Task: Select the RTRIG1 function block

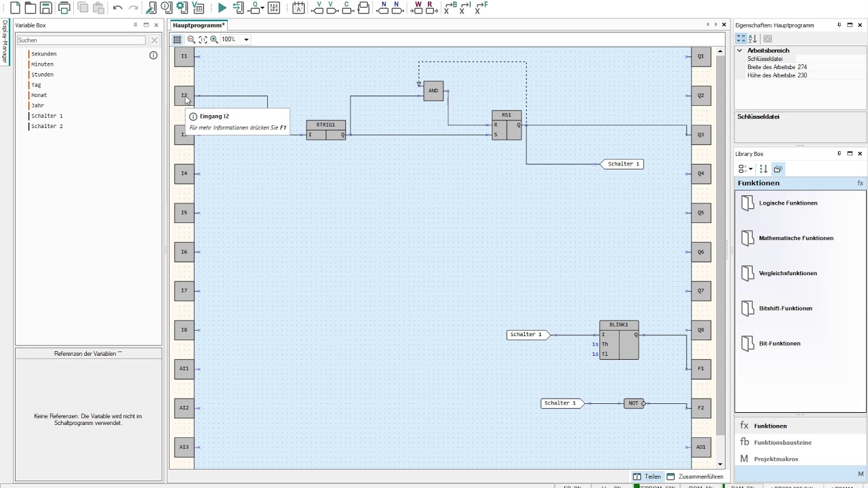Action: (x=325, y=130)
